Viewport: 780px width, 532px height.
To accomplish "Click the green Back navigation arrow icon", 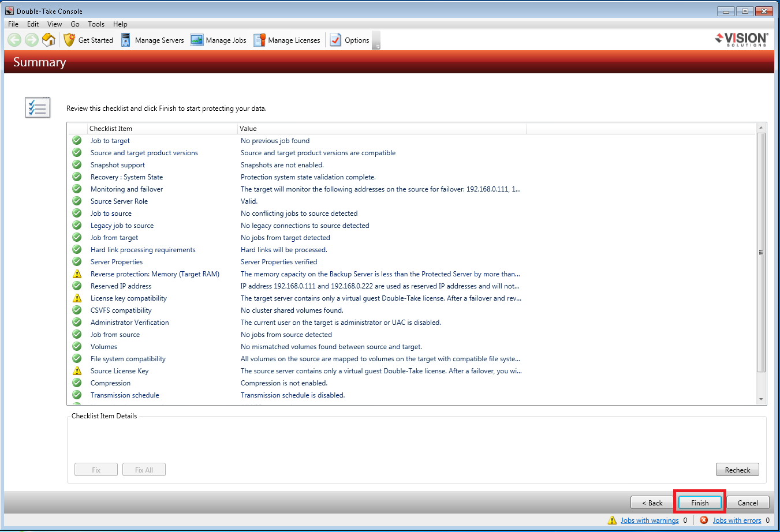I will pyautogui.click(x=14, y=40).
